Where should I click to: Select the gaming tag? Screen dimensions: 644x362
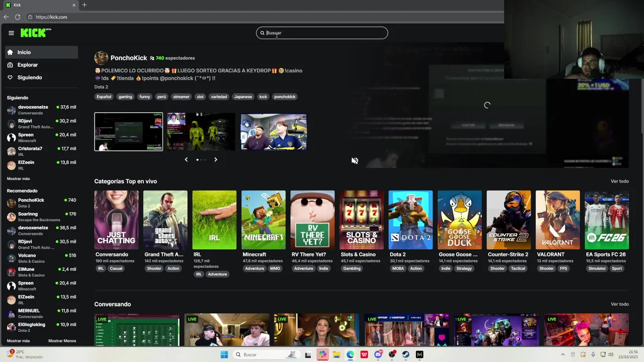125,97
